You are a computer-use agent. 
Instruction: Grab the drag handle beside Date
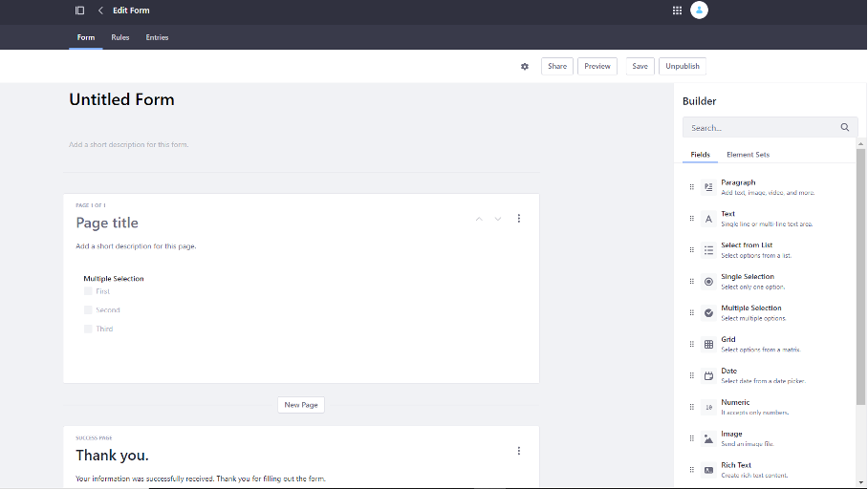(x=691, y=375)
